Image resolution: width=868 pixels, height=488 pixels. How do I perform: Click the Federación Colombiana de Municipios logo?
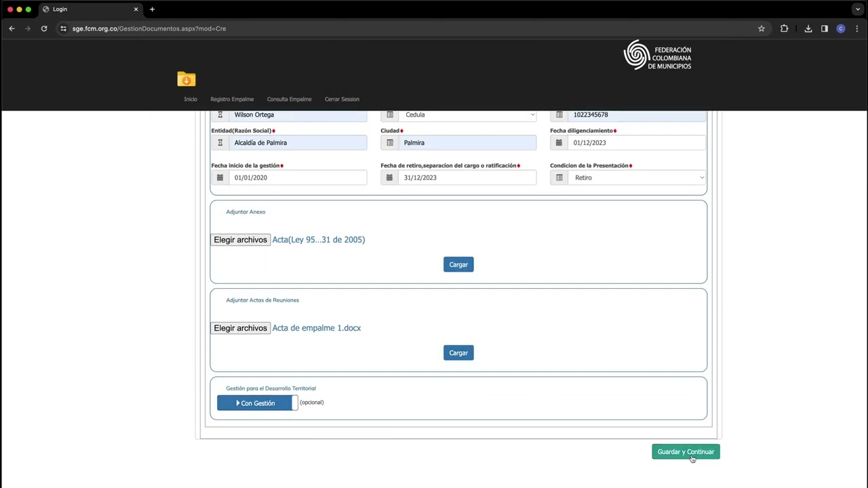click(657, 56)
